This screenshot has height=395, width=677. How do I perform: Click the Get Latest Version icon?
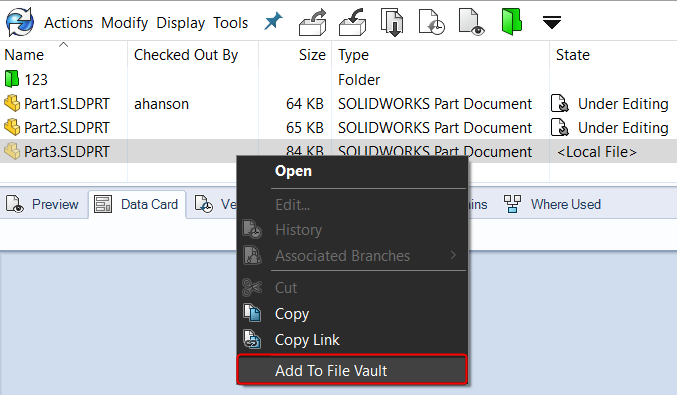(x=392, y=22)
